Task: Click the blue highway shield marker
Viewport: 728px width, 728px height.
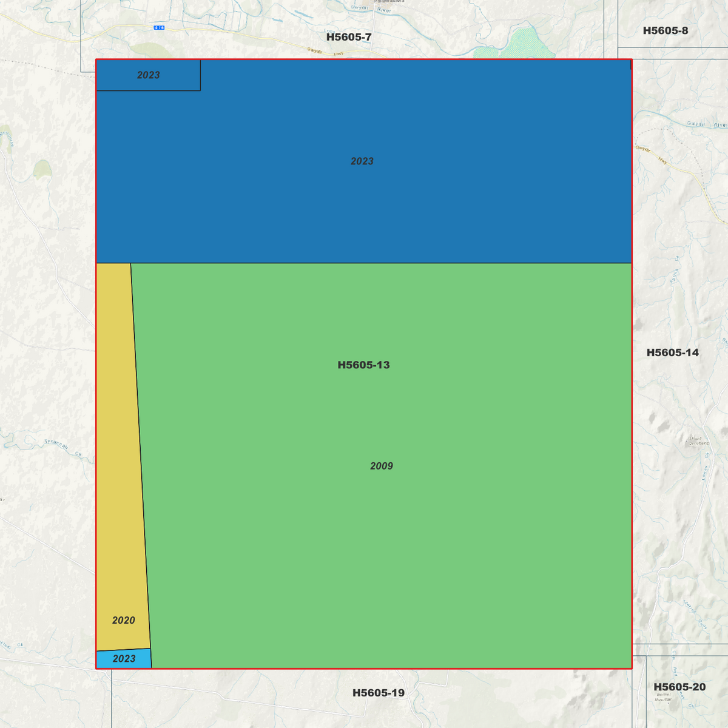Action: (160, 28)
